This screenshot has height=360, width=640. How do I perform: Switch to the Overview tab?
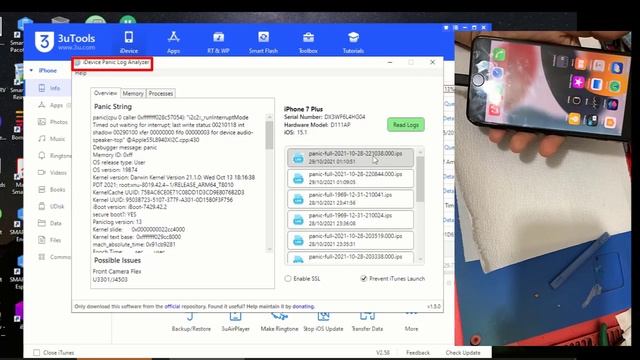(x=105, y=93)
